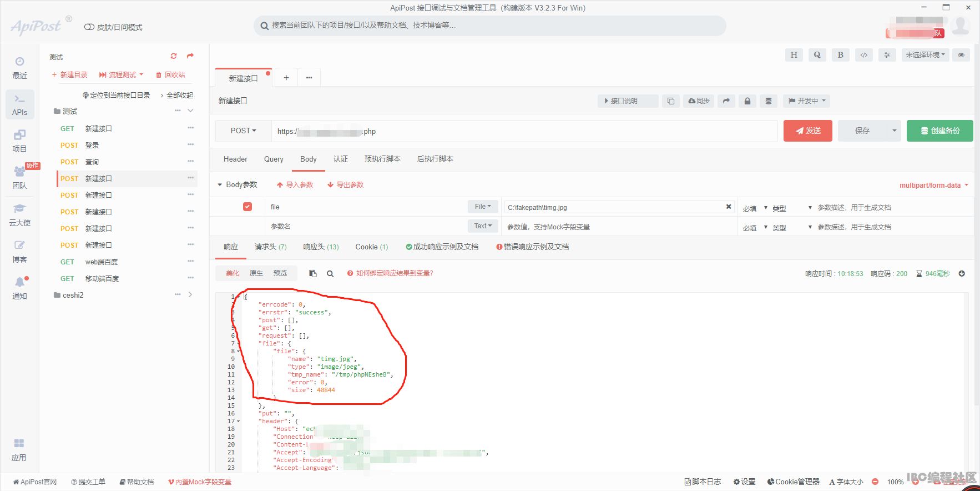Image resolution: width=980 pixels, height=491 pixels.
Task: Click the request URL input field
Action: (524, 131)
